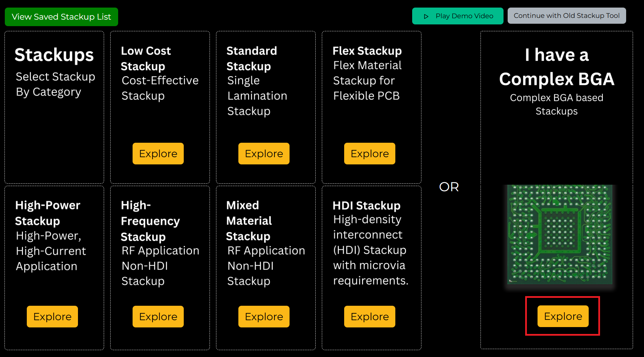This screenshot has height=357, width=644.
Task: Open the View Saved Stackup List
Action: (61, 17)
